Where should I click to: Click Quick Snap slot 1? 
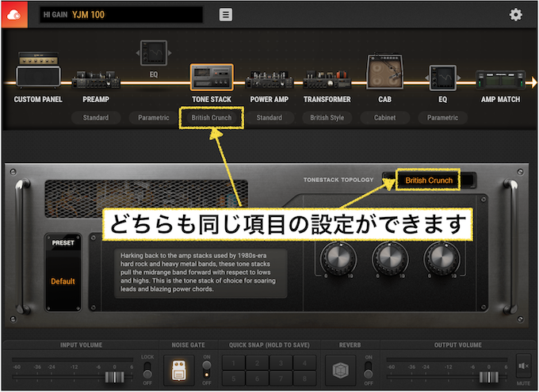click(x=233, y=363)
